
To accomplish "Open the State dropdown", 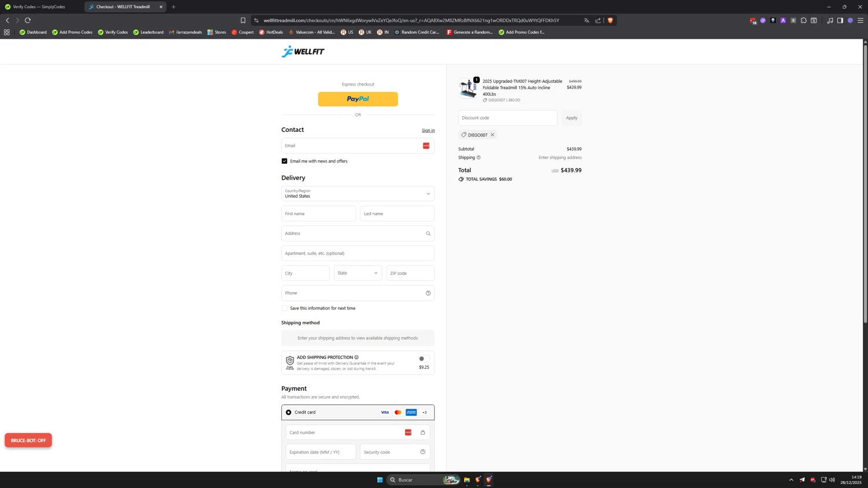I will (x=358, y=273).
